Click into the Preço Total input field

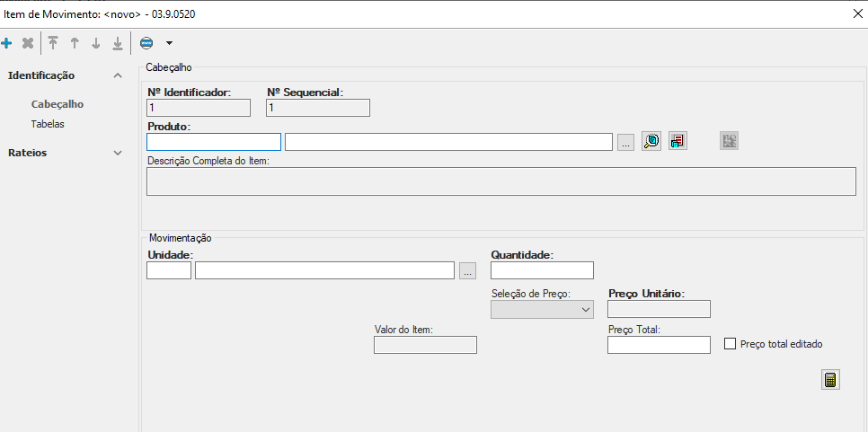pos(659,345)
